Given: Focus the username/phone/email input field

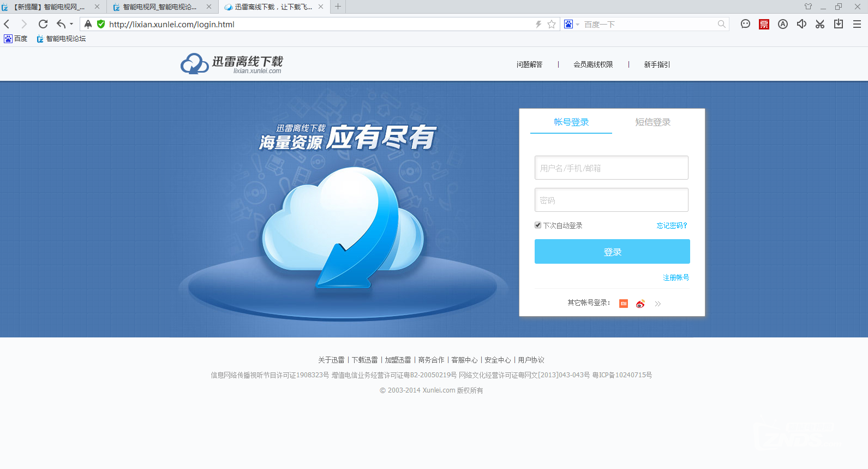Looking at the screenshot, I should click(612, 168).
